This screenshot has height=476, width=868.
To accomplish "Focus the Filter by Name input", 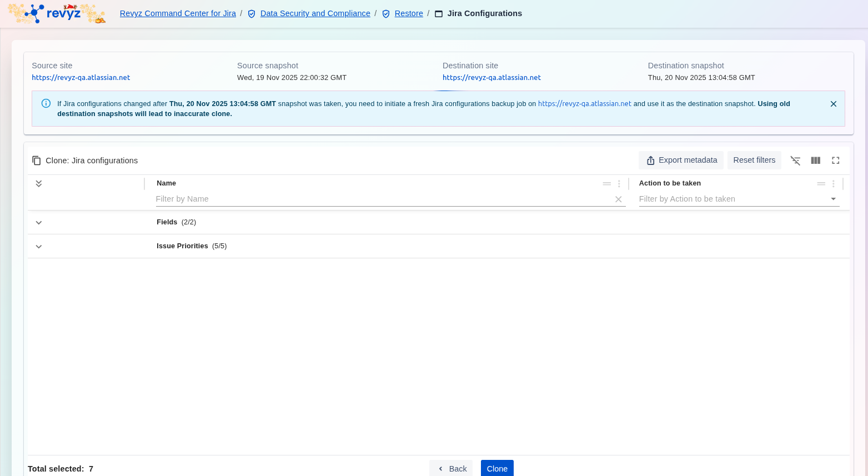I will [x=382, y=199].
